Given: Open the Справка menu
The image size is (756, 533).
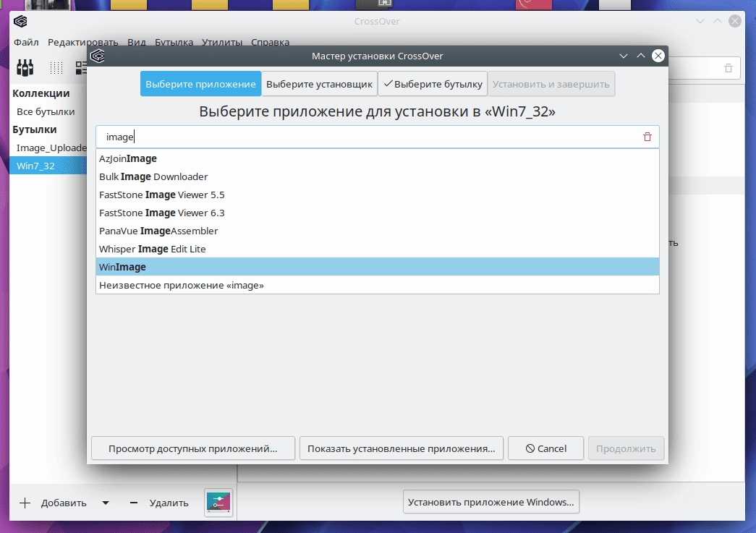Looking at the screenshot, I should pos(270,42).
